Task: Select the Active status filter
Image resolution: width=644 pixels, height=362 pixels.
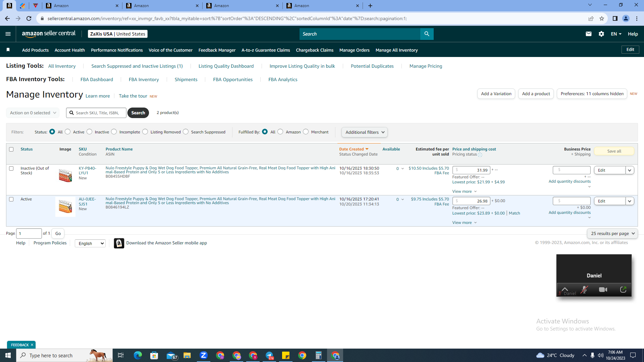Action: 68,132
